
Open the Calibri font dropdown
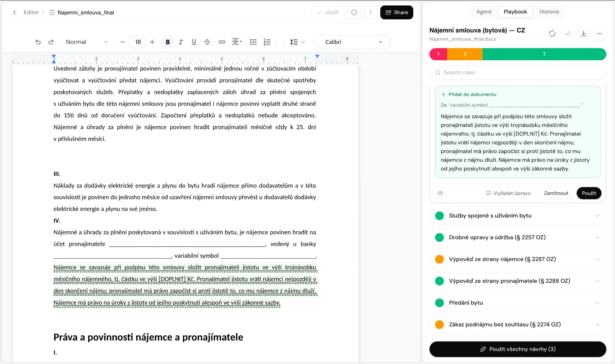[x=353, y=42]
